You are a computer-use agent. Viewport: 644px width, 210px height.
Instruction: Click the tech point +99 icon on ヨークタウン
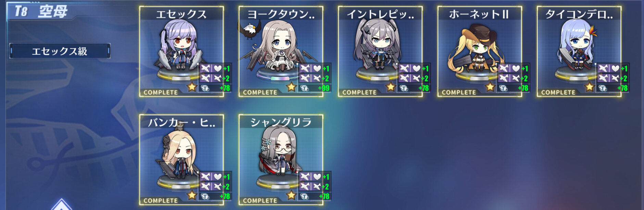coord(304,88)
